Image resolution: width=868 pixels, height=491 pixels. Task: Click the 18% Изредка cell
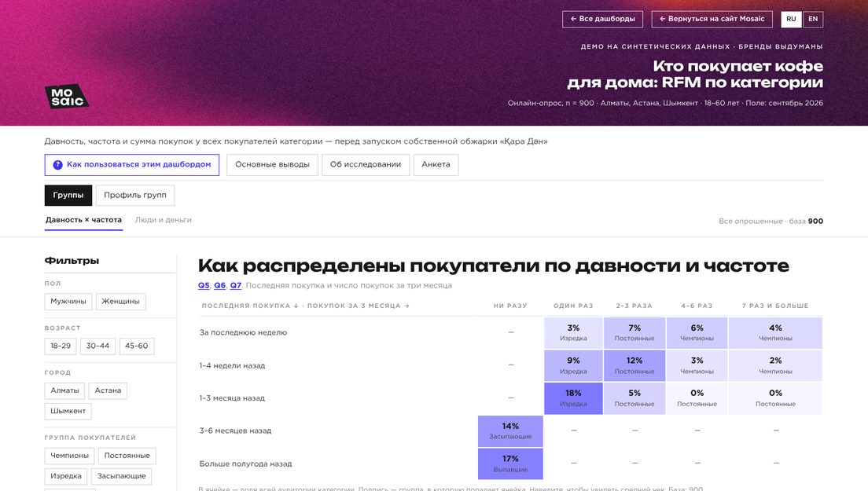pyautogui.click(x=573, y=398)
